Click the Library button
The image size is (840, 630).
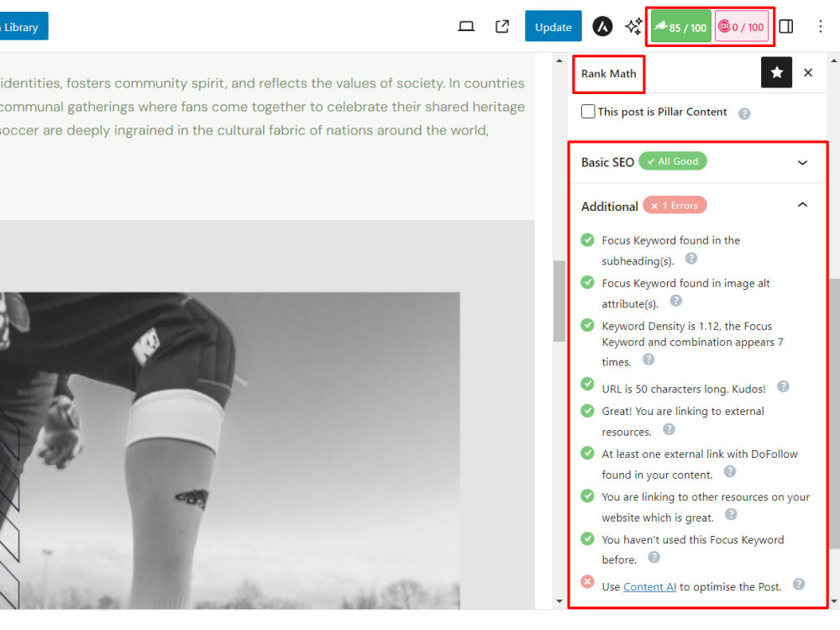(x=23, y=26)
